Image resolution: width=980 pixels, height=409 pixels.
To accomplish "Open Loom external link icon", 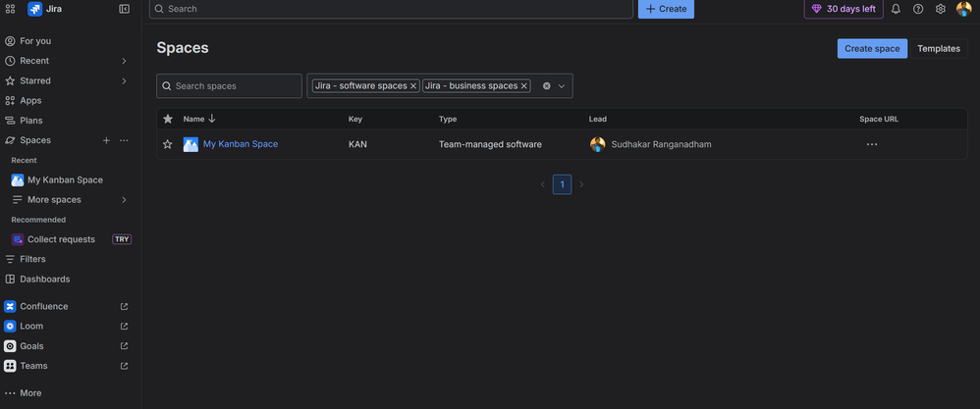I will click(x=124, y=326).
